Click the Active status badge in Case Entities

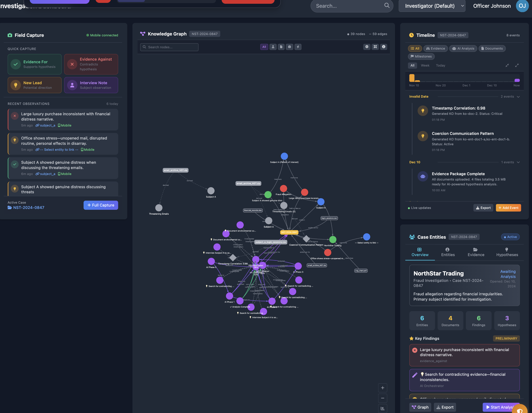pyautogui.click(x=510, y=237)
